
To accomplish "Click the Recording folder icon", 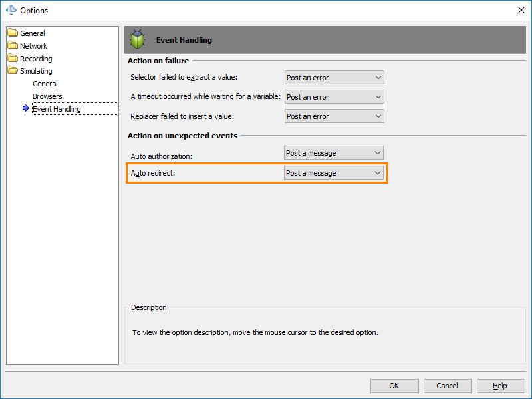I will coord(13,58).
